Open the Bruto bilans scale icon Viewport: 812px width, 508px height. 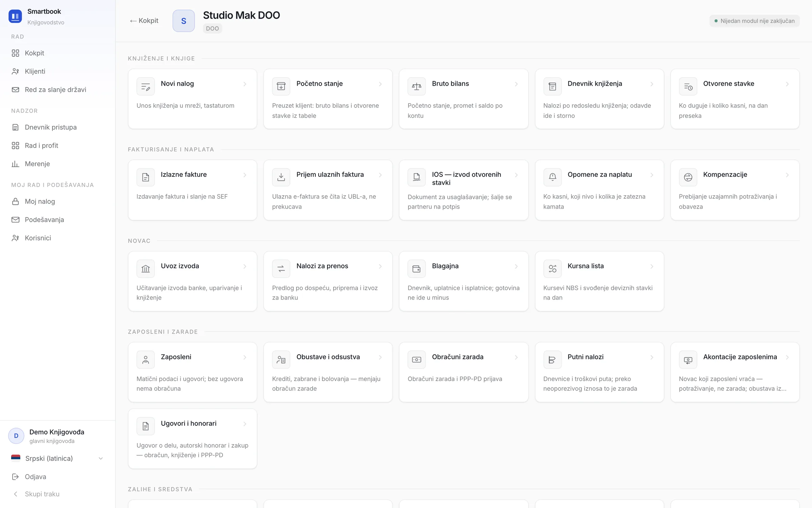pos(416,86)
